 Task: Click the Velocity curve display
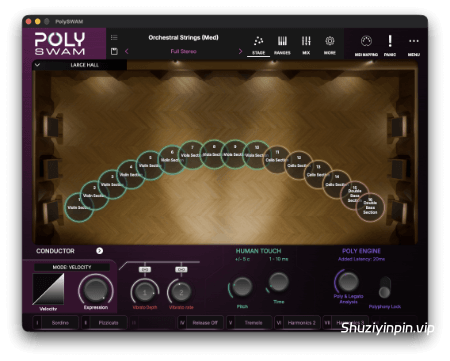tap(48, 289)
